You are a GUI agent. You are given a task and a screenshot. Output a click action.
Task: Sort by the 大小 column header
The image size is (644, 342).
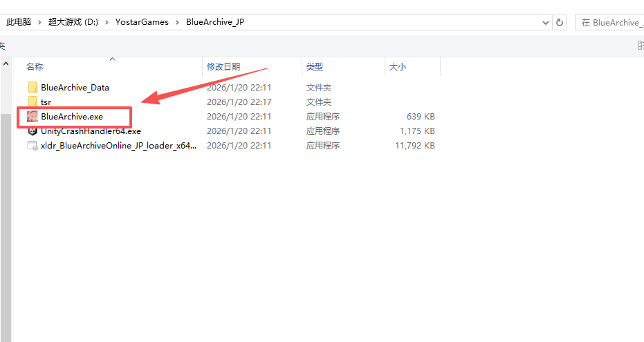coord(398,67)
